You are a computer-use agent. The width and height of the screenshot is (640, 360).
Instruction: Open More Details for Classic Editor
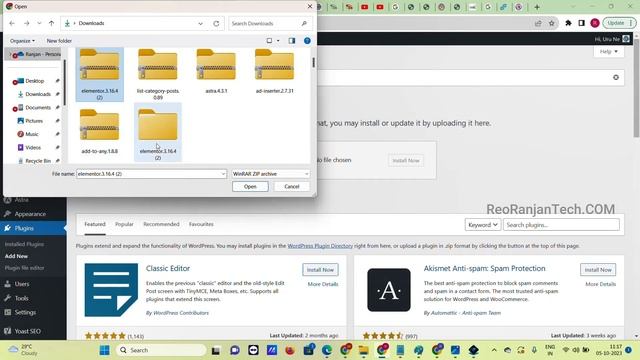[323, 284]
